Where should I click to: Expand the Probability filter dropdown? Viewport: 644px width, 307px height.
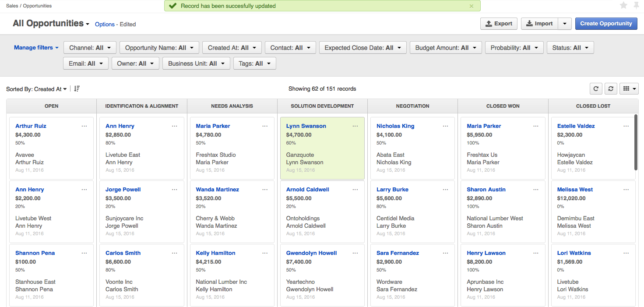[x=514, y=48]
